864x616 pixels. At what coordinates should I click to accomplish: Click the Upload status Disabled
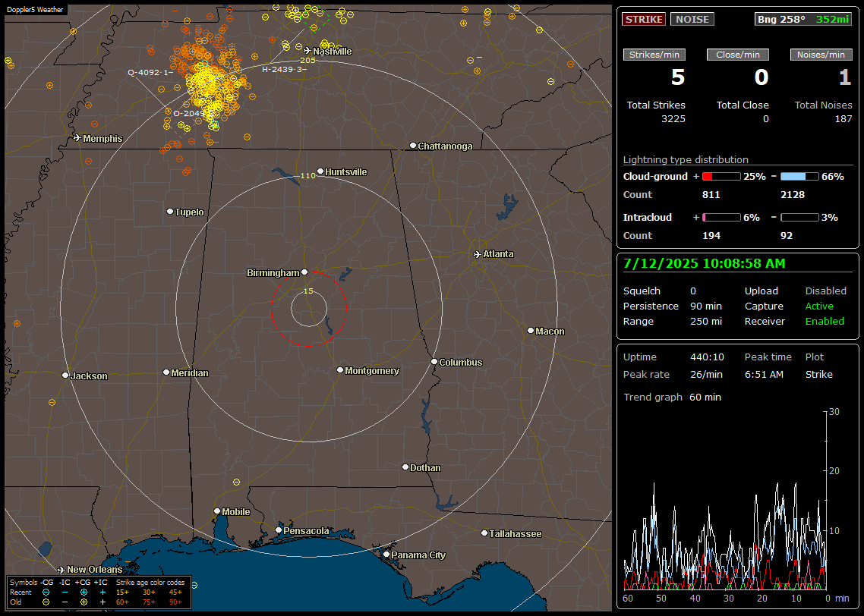pos(825,291)
